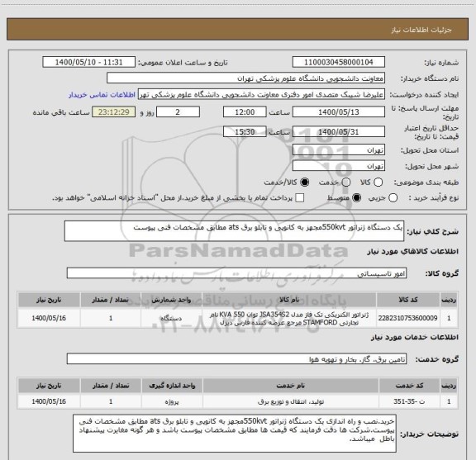Click the price validity date 1400/05/31
Image resolution: width=476 pixels, height=460 pixels.
[339, 131]
